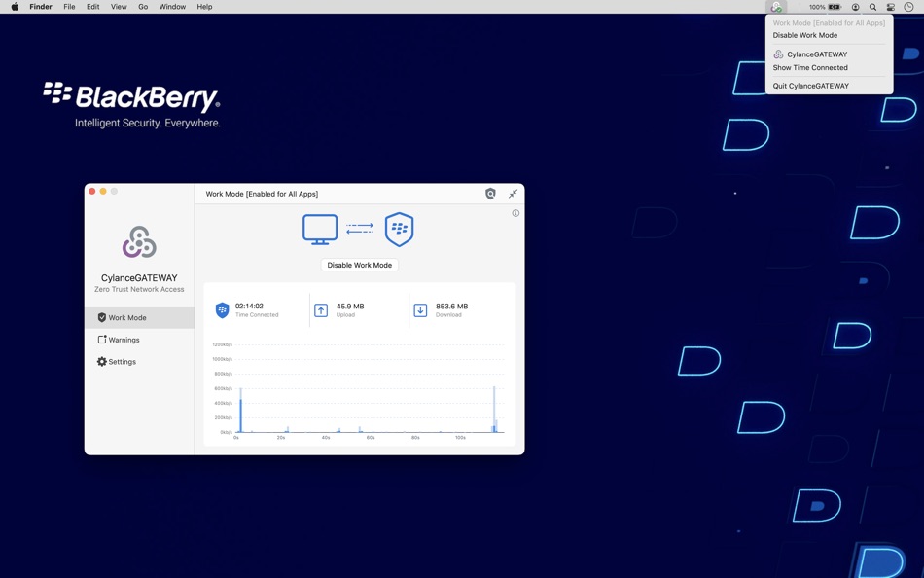The width and height of the screenshot is (924, 578).
Task: Click the Apple menu icon
Action: click(x=15, y=7)
